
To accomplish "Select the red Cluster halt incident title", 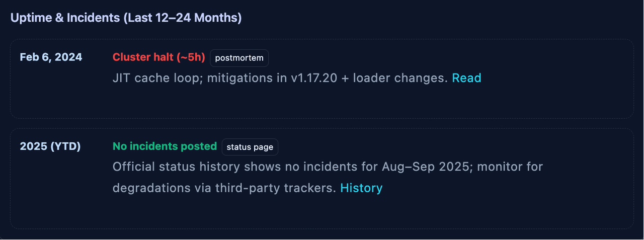I will 158,57.
